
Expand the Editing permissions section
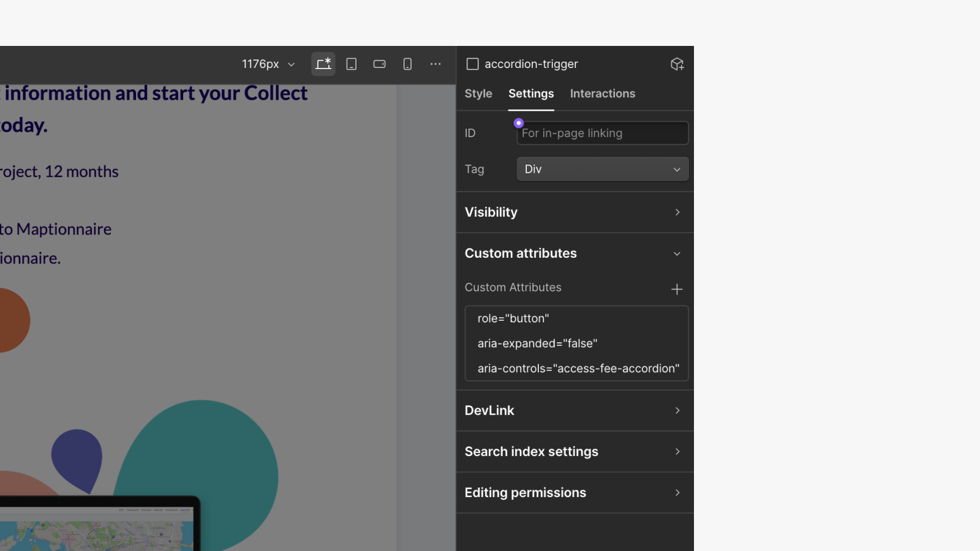click(575, 492)
